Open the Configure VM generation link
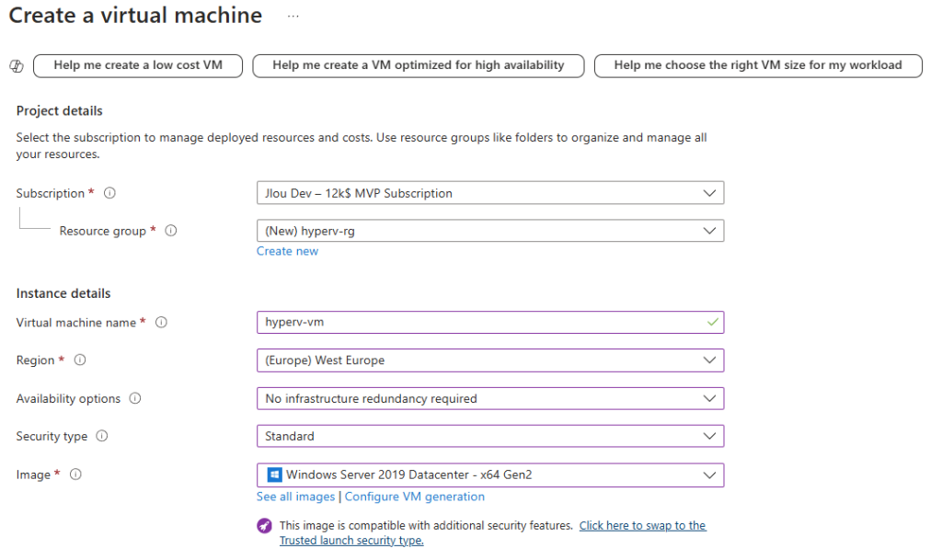 pyautogui.click(x=415, y=497)
